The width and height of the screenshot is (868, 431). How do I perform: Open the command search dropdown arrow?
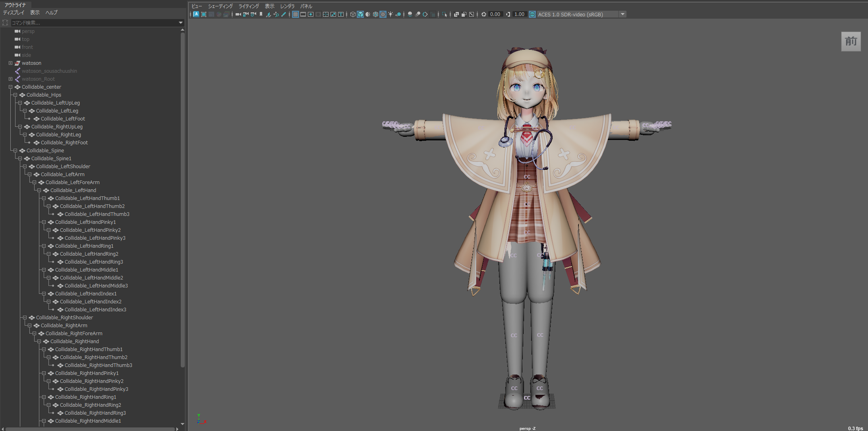click(181, 23)
